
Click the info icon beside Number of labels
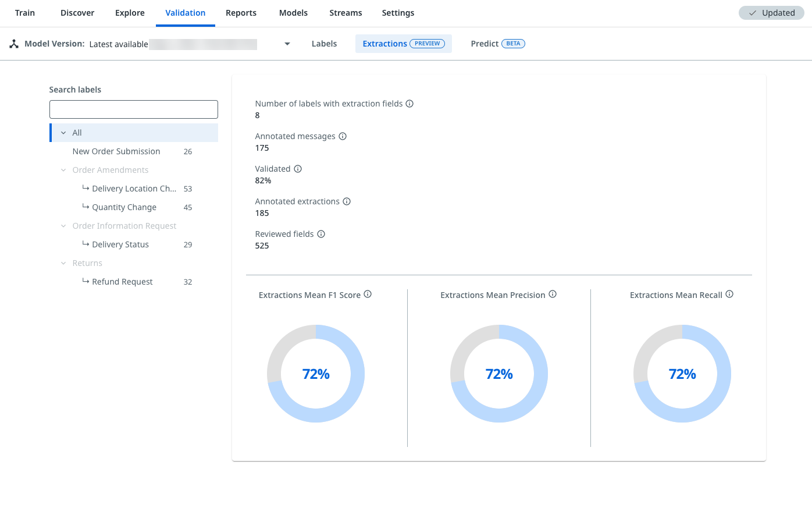click(410, 103)
